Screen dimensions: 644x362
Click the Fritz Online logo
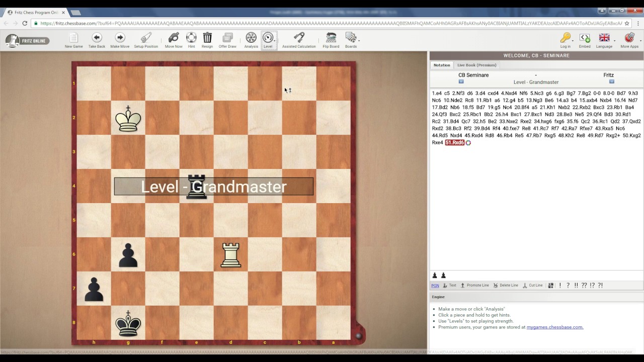click(x=28, y=41)
